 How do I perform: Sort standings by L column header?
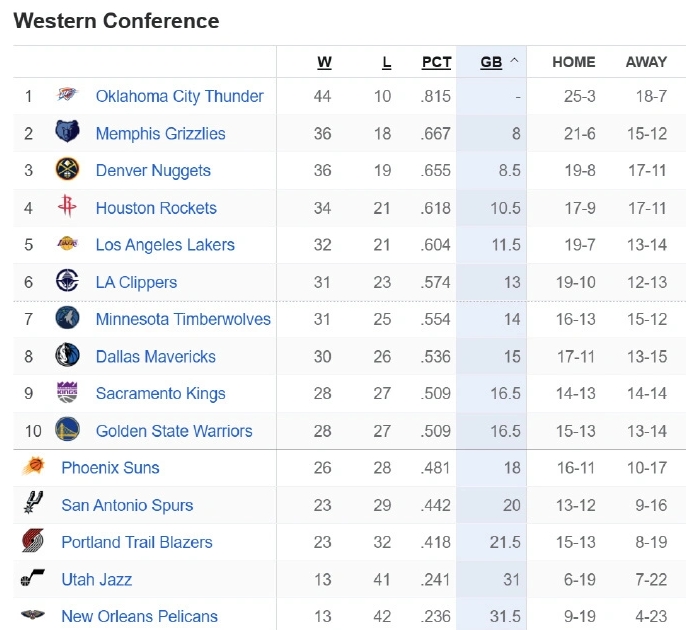tap(386, 62)
